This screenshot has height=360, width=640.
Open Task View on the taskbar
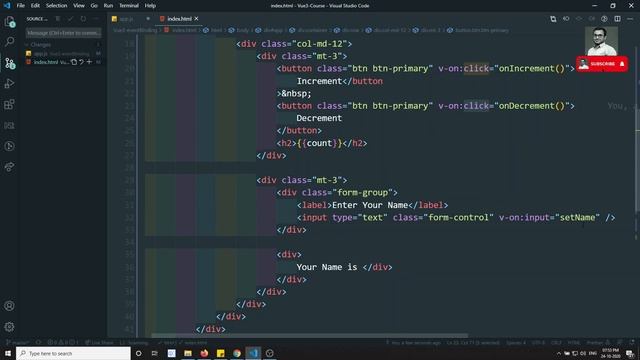pyautogui.click(x=155, y=353)
